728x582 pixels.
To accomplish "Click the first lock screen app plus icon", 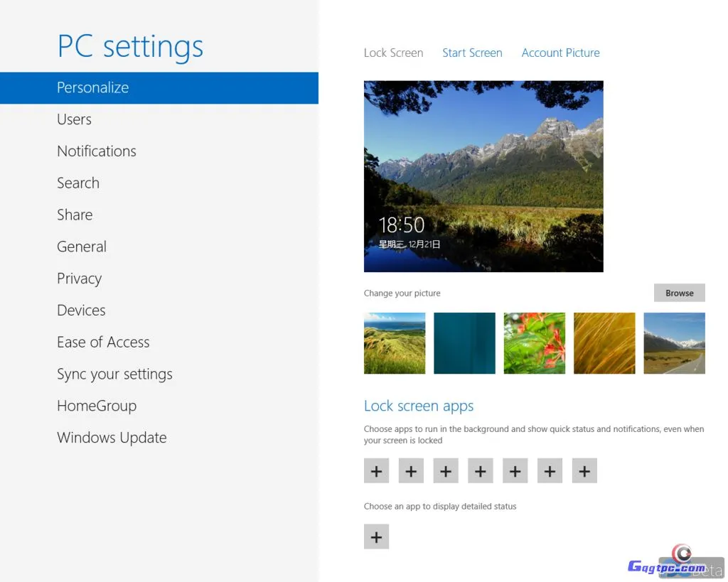I will click(x=376, y=470).
